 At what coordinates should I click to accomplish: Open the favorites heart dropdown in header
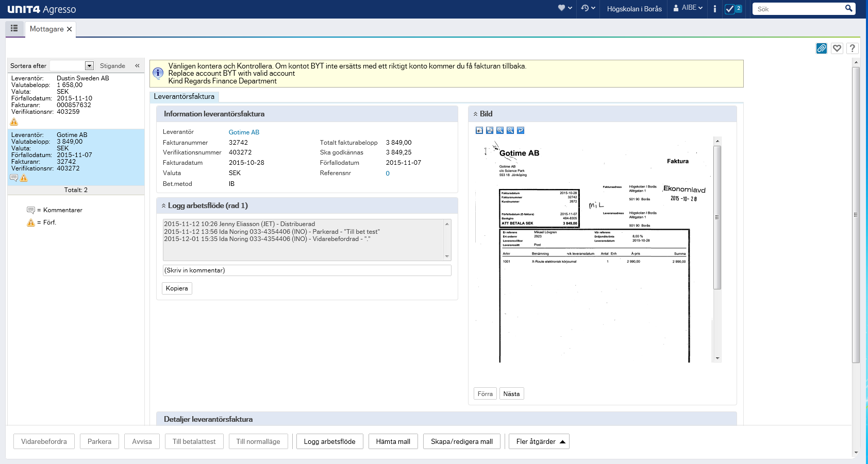pyautogui.click(x=565, y=8)
